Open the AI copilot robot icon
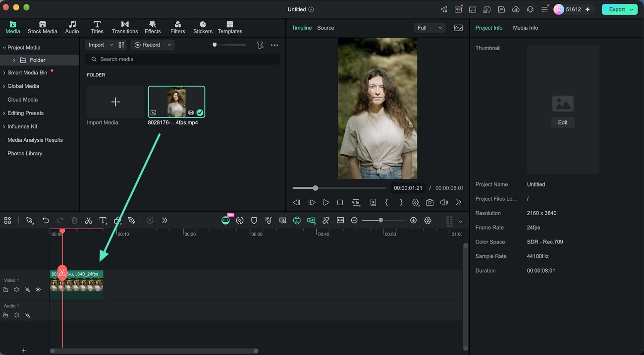644x355 pixels. click(225, 220)
